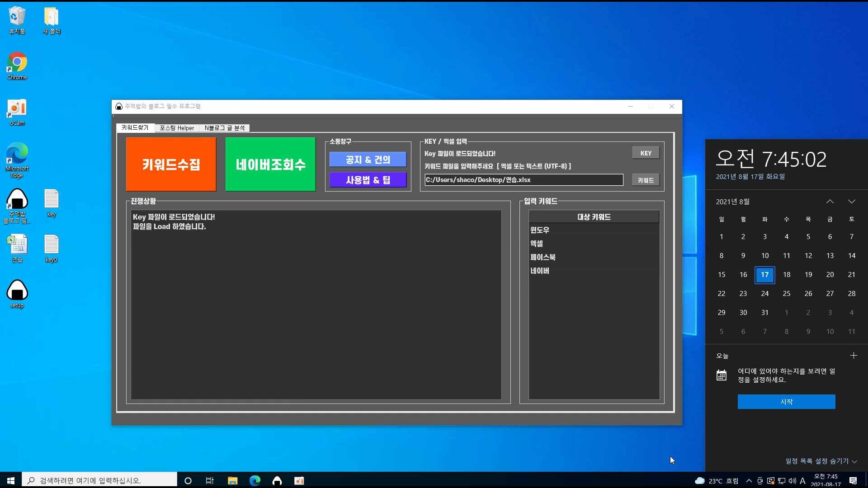Open File Explorer from taskbar
This screenshot has height=488, width=868.
pos(232,481)
